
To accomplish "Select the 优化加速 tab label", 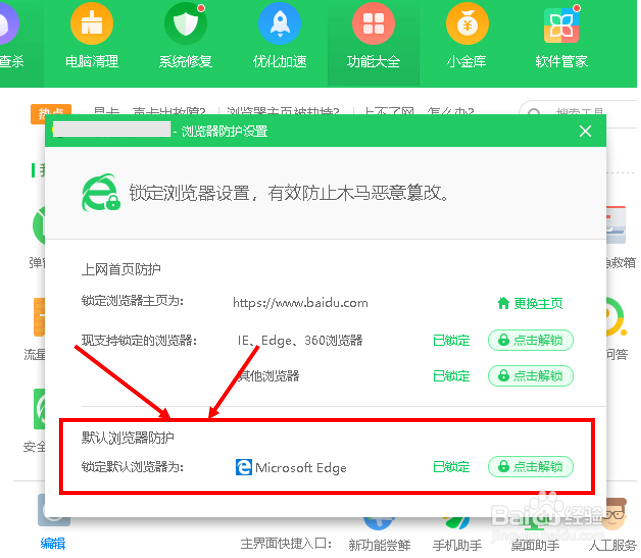I will coord(280,62).
